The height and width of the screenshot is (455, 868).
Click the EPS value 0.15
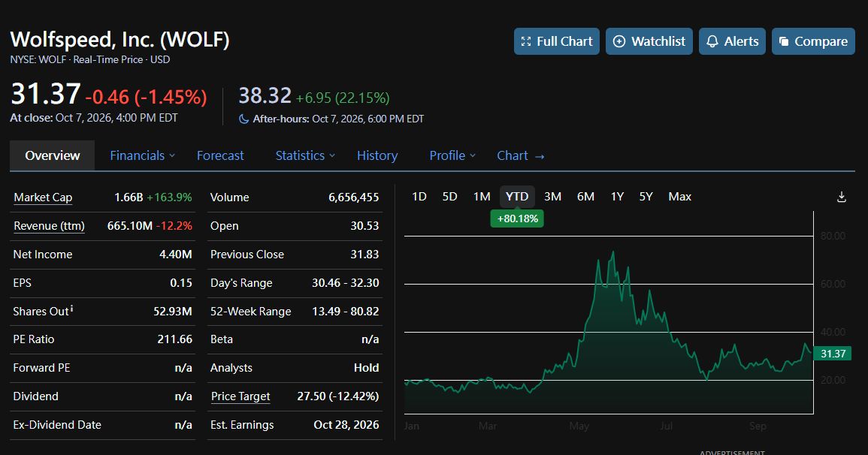click(181, 283)
